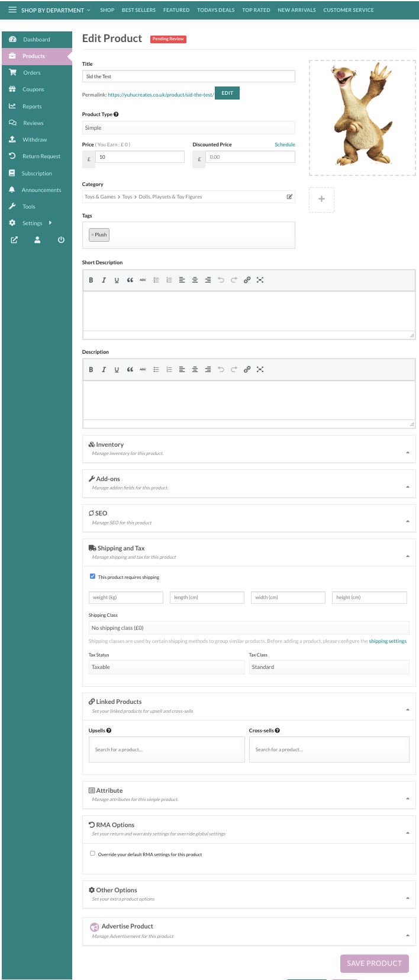419x980 pixels.
Task: Open Customer Service in the top navigation
Action: 349,10
